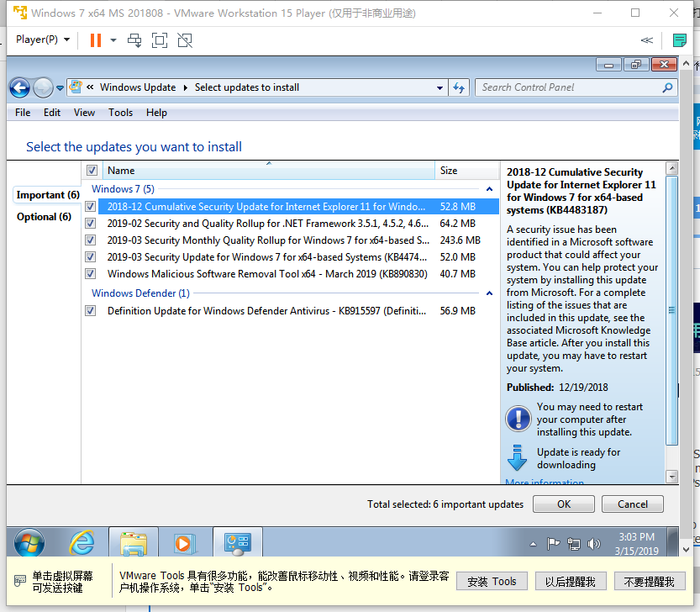
Task: Click the search magnifier icon
Action: pyautogui.click(x=667, y=87)
